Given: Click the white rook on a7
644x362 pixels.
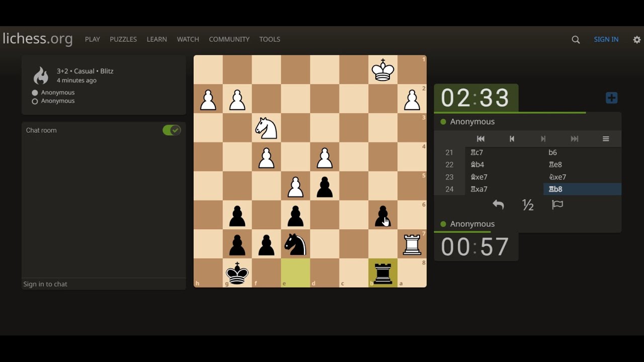Looking at the screenshot, I should pyautogui.click(x=412, y=244).
